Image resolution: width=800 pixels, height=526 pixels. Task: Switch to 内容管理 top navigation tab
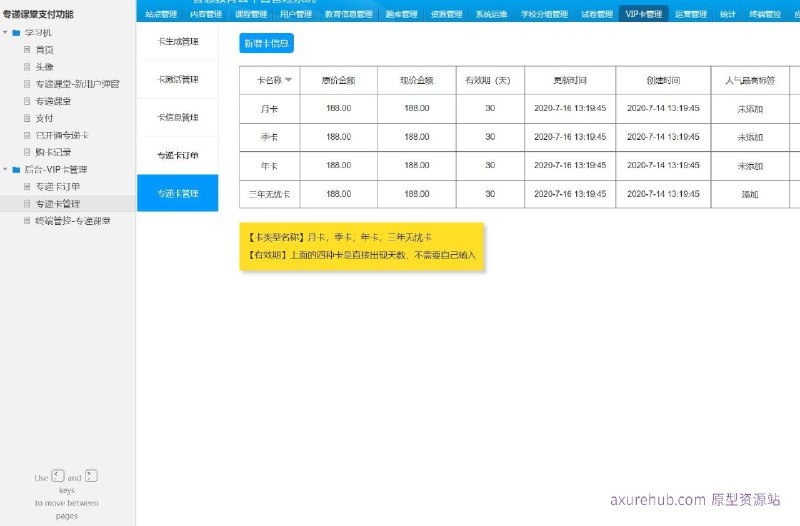(206, 14)
